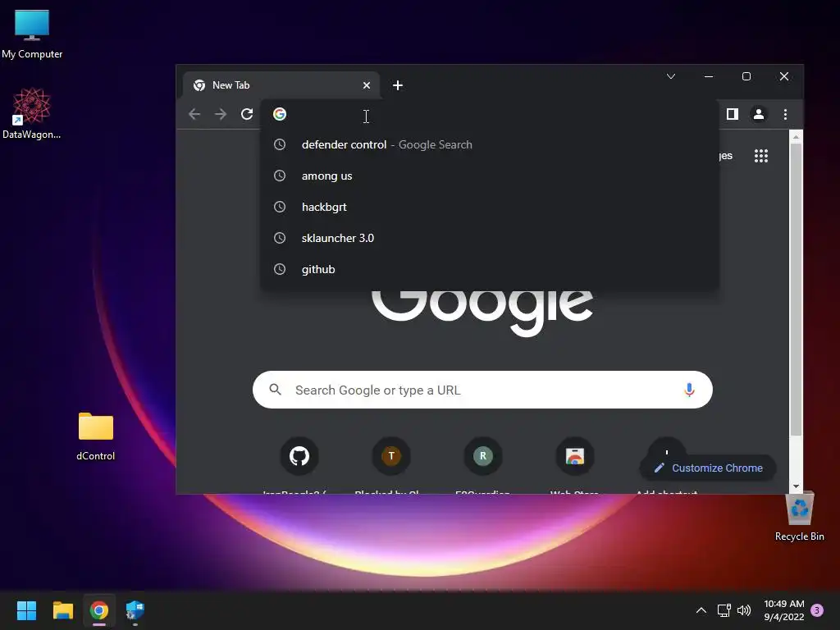Click the Chrome forward arrow button
The height and width of the screenshot is (630, 840).
click(220, 114)
